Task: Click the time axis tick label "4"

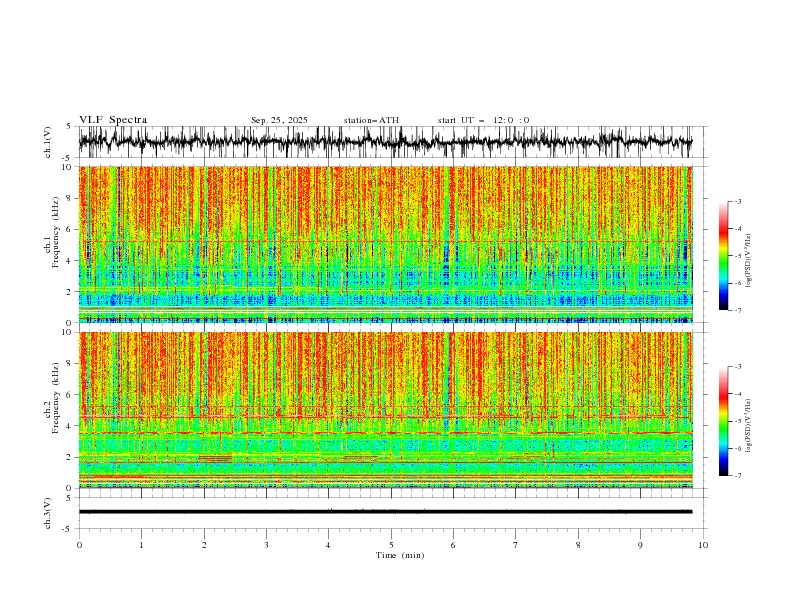Action: point(328,545)
